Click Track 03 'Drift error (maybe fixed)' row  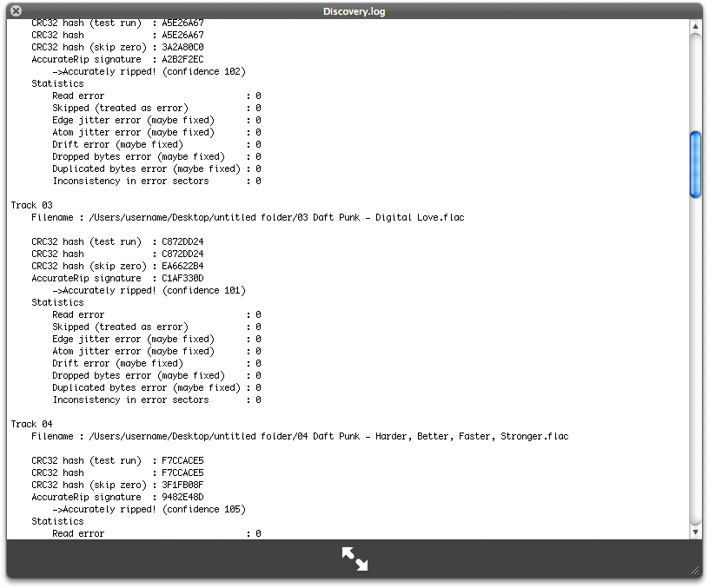[156, 363]
